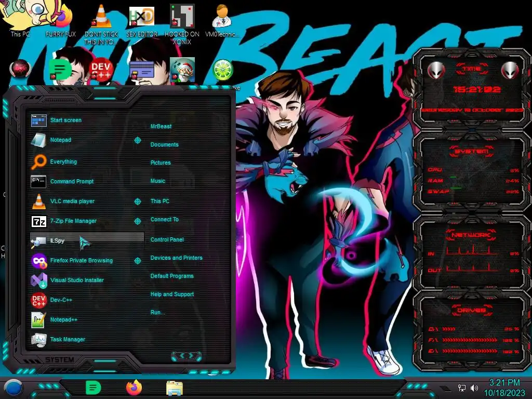The image size is (532, 399).
Task: Expand Notepad jump list arrow
Action: pyautogui.click(x=137, y=140)
